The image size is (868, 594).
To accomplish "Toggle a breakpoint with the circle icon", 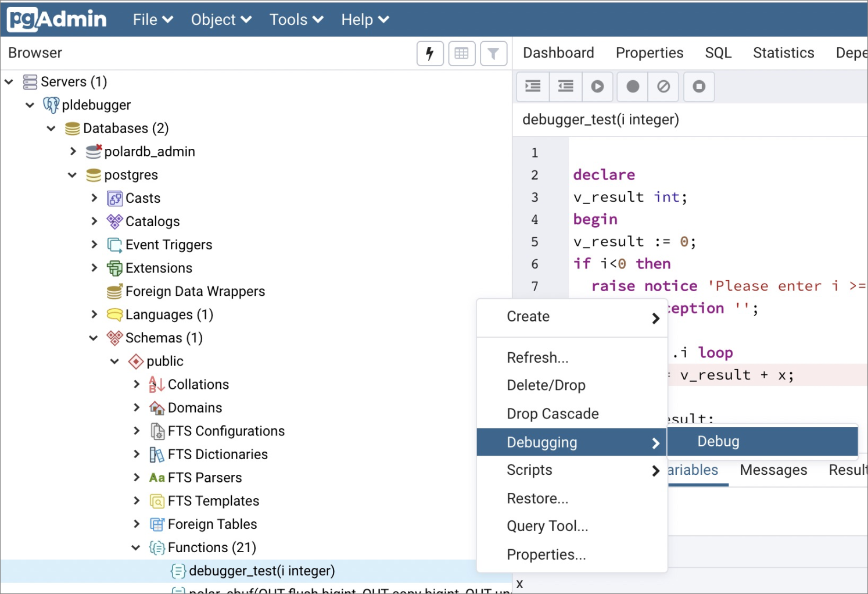I will pyautogui.click(x=632, y=86).
